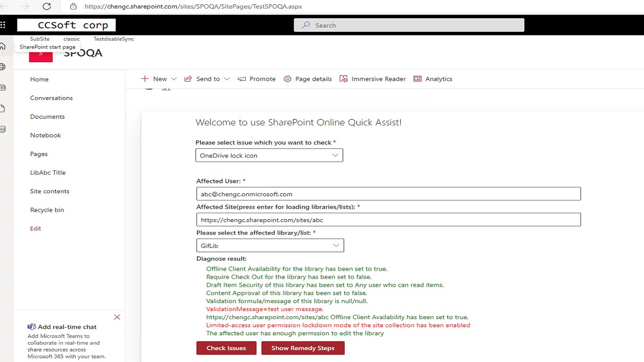
Task: Open the My files page icon in left rail
Action: 2,108
